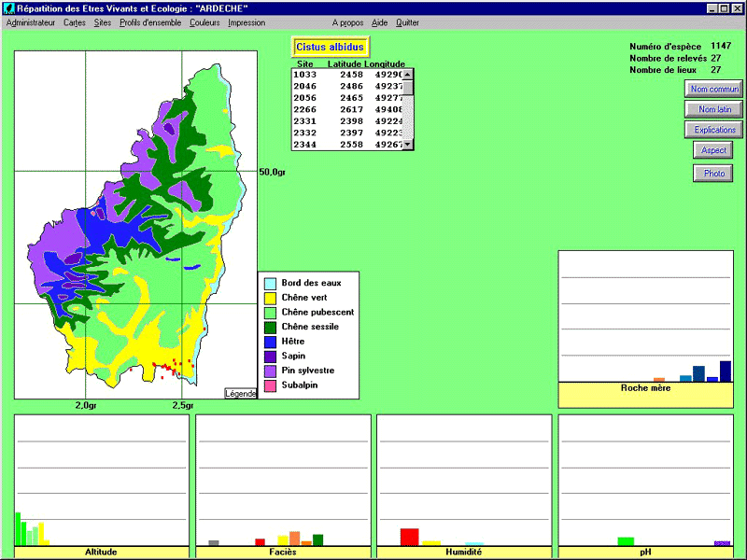
Task: Click the Cistus albidus species name box
Action: pos(331,47)
